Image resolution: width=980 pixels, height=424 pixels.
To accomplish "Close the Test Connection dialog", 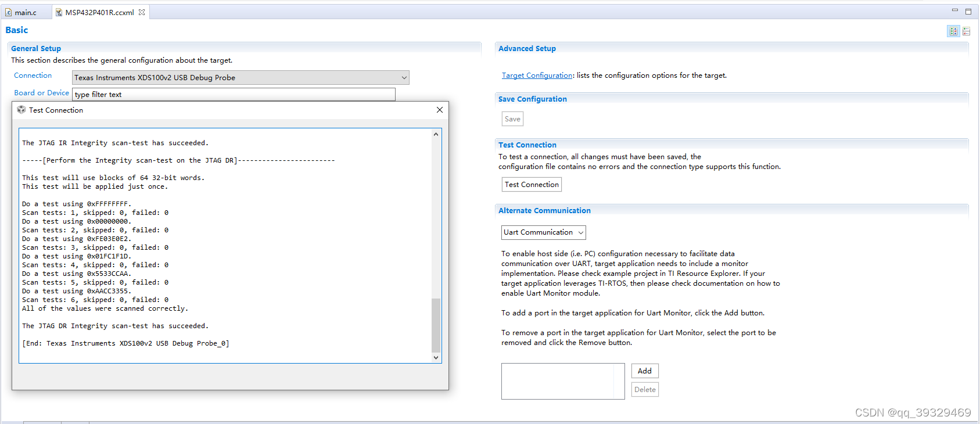I will [x=440, y=110].
